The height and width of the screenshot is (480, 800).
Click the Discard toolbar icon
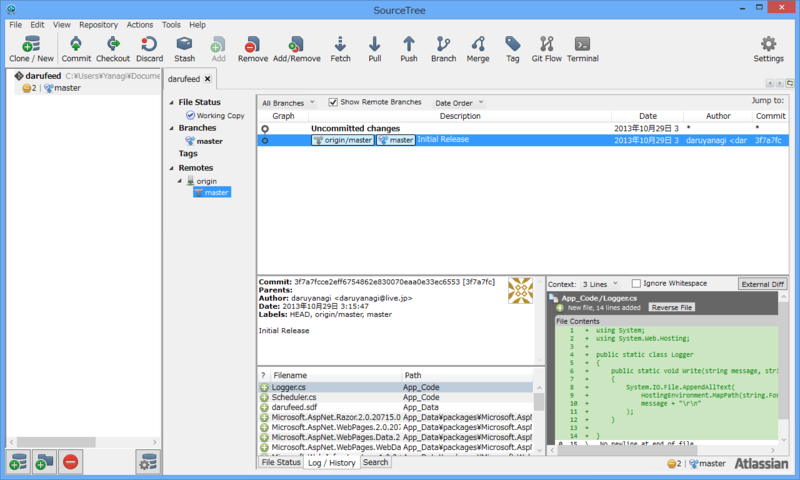(x=149, y=49)
